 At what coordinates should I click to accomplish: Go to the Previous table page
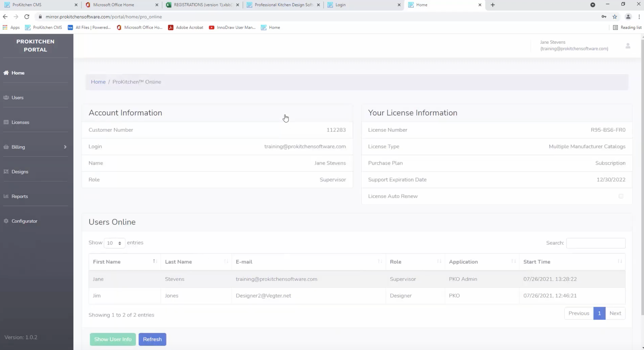coord(579,313)
